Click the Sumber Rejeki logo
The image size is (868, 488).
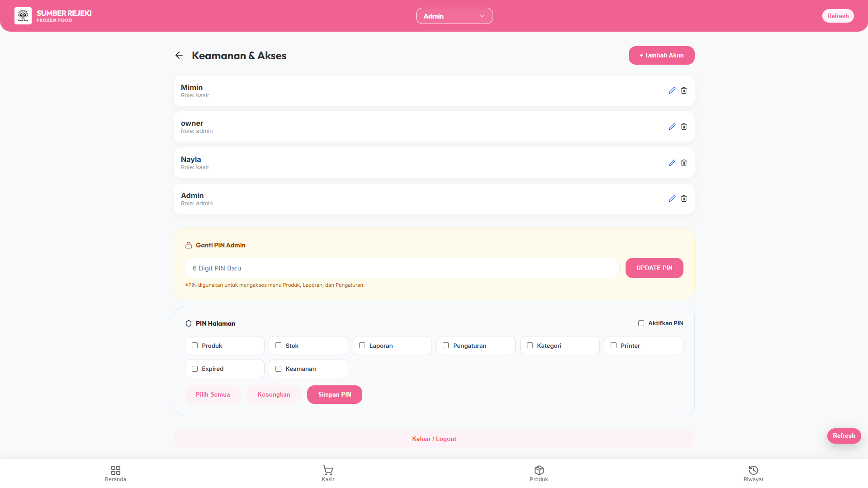pos(23,16)
